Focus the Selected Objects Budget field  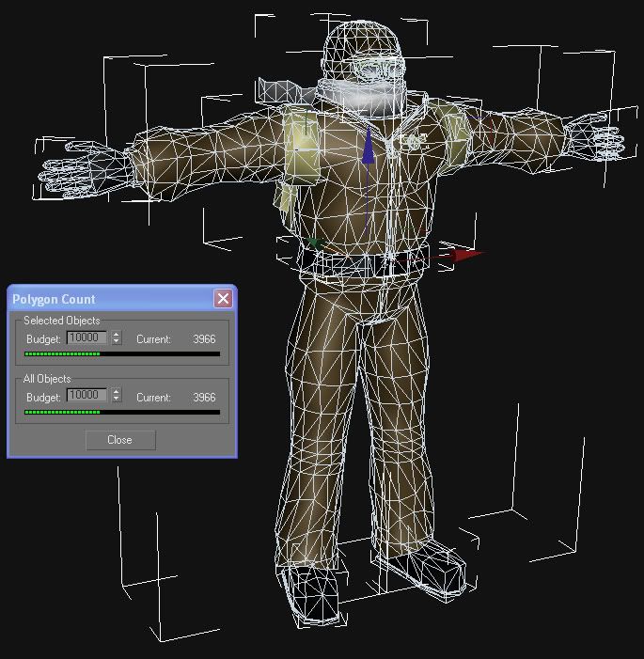(87, 337)
